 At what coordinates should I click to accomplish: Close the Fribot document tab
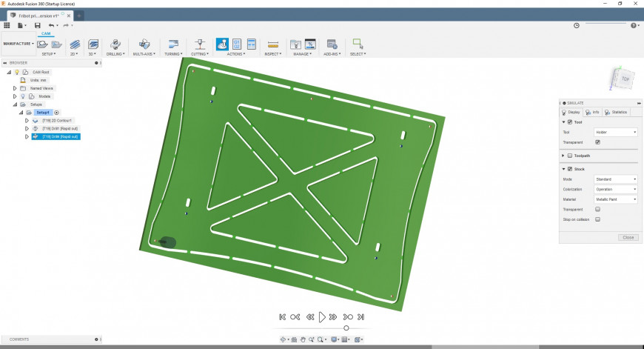click(x=69, y=16)
